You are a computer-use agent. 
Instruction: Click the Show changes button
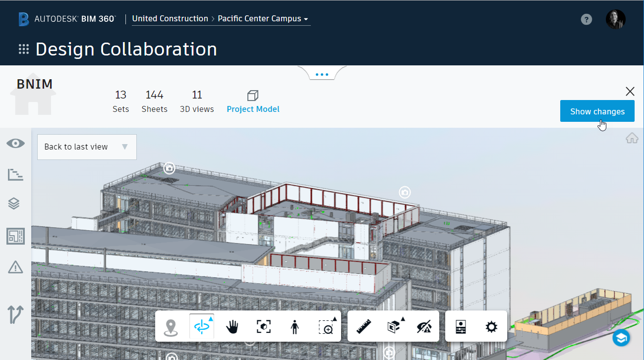(x=597, y=111)
